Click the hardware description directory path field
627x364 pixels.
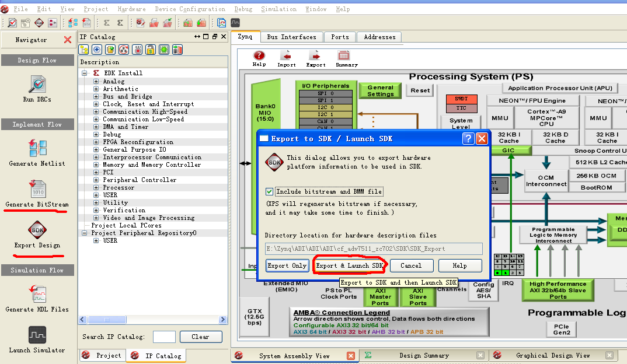pos(374,249)
